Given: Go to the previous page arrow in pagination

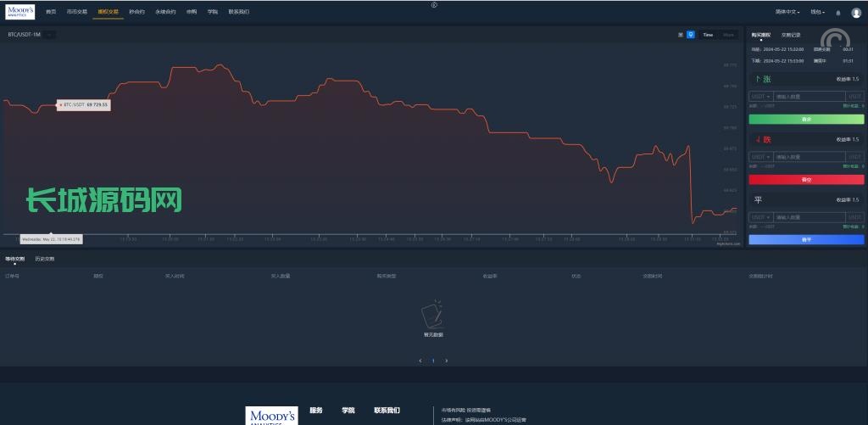Looking at the screenshot, I should point(420,361).
